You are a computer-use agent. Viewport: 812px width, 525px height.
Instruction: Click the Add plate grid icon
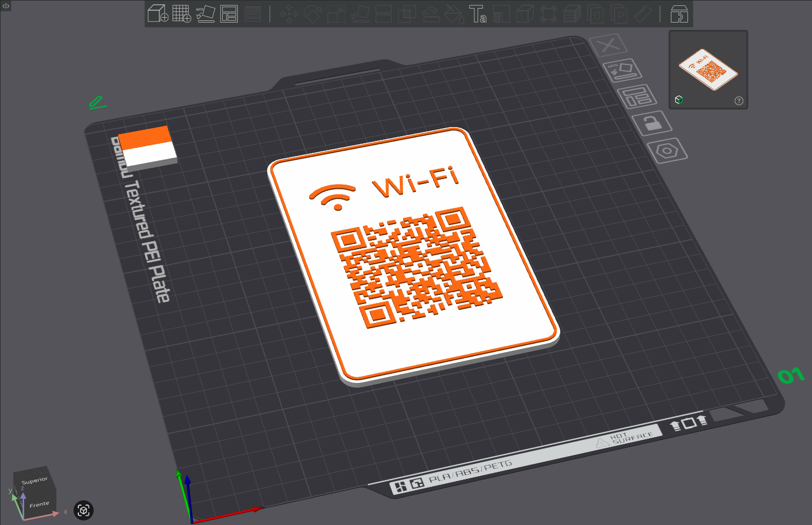[181, 13]
